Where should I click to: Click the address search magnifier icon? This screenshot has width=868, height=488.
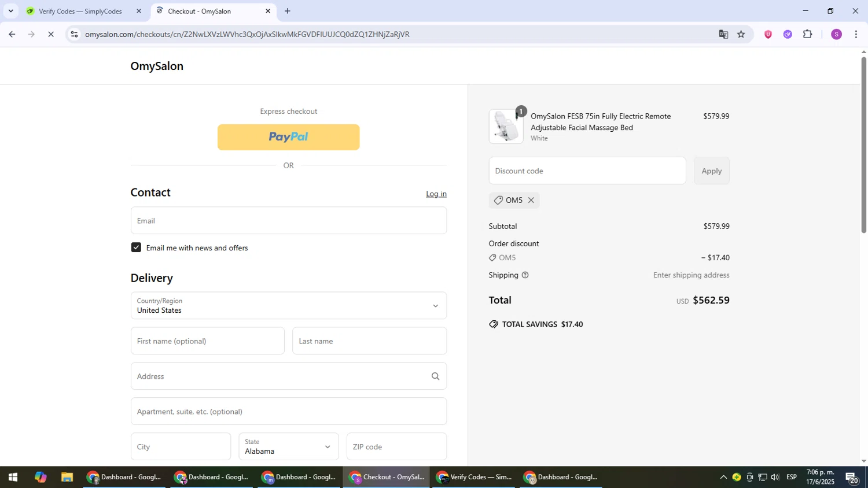pos(435,376)
